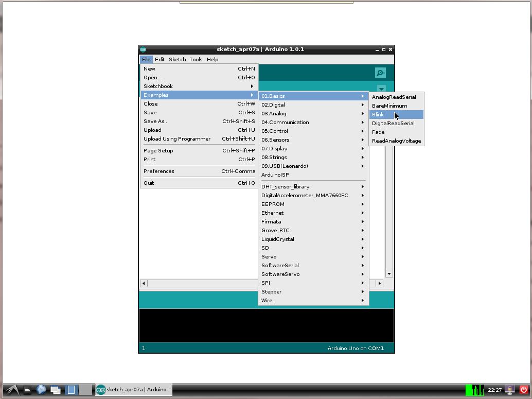Open the Tools menu in menu bar

(x=196, y=59)
